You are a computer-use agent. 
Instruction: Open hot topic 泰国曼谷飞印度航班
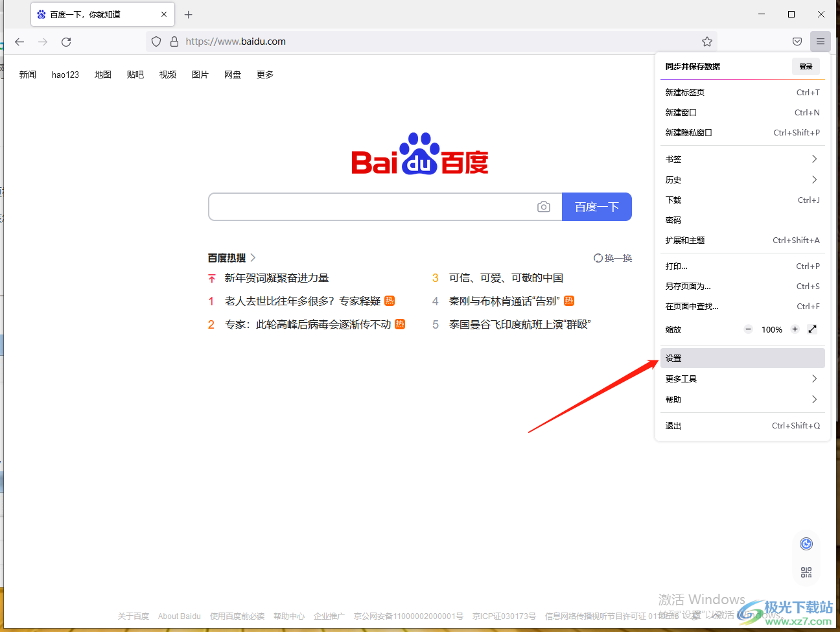pyautogui.click(x=520, y=325)
